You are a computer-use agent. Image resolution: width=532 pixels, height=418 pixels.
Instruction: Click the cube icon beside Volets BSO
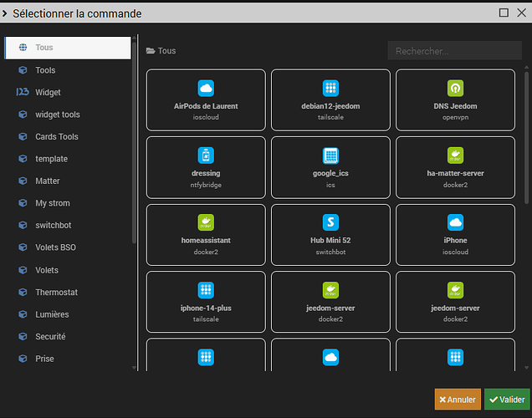point(23,247)
